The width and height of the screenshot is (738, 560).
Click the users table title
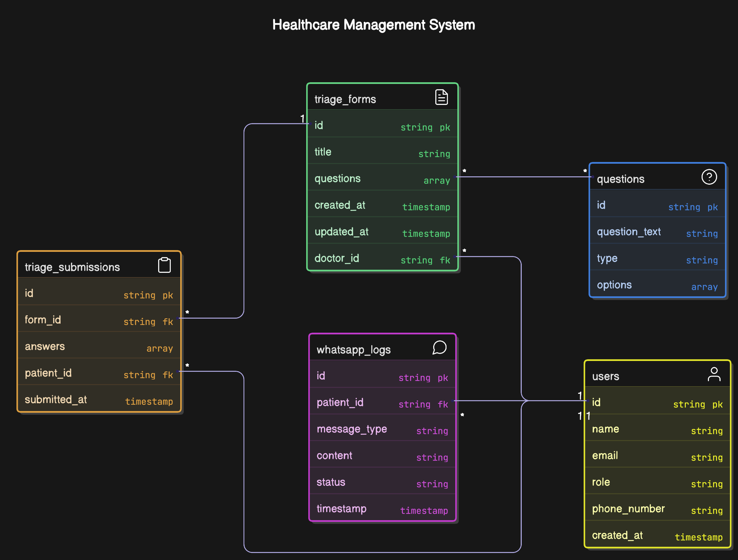pyautogui.click(x=605, y=376)
